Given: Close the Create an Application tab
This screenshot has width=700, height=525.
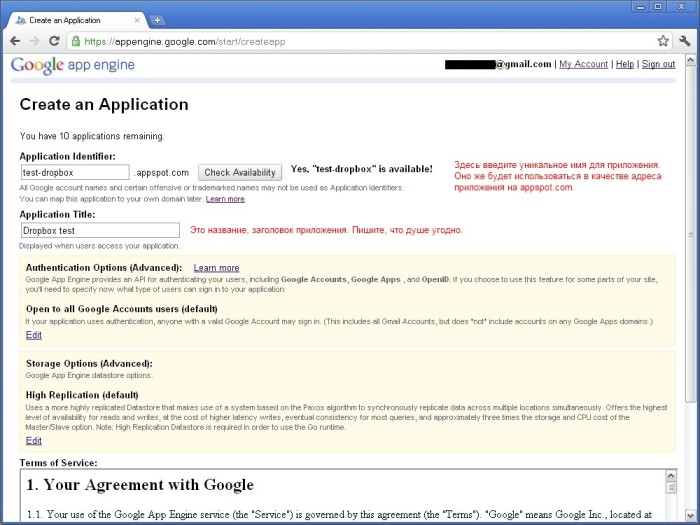Looking at the screenshot, I should point(137,20).
